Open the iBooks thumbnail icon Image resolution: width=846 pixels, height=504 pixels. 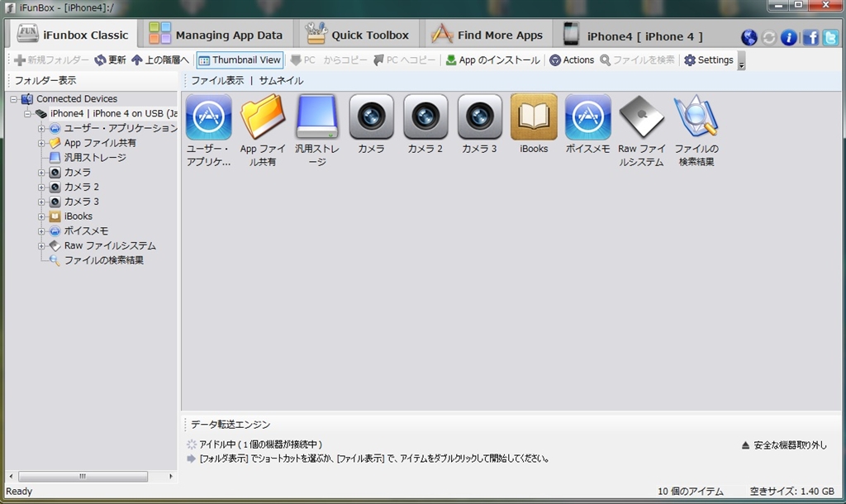(534, 117)
